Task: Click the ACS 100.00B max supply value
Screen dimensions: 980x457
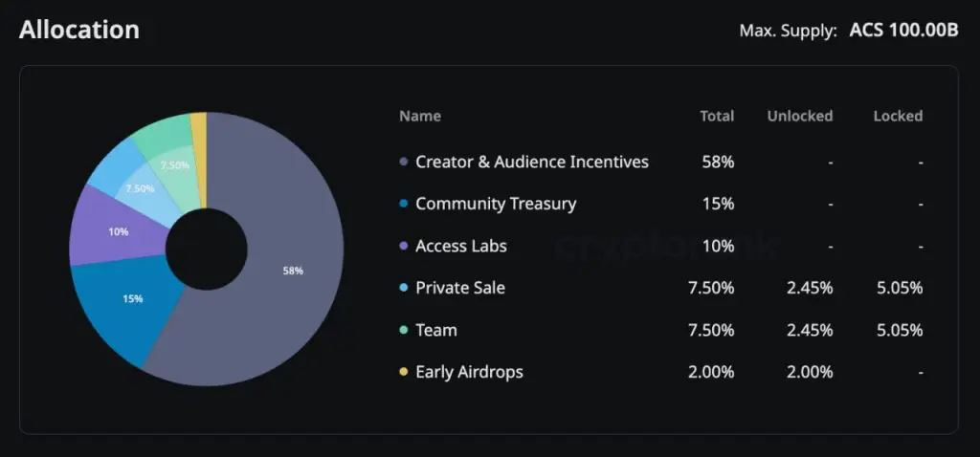Action: tap(904, 31)
